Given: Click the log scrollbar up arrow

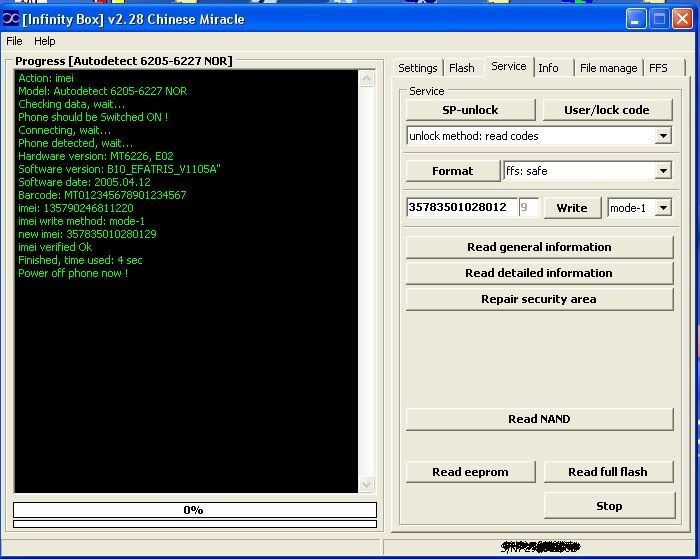Looking at the screenshot, I should (367, 79).
